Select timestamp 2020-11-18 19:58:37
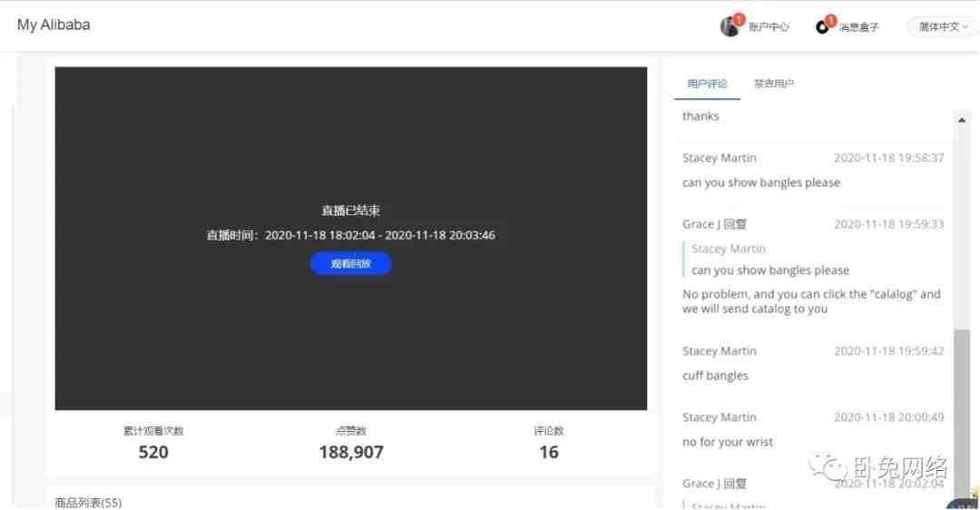Screen dimensions: 980x510 pos(888,158)
